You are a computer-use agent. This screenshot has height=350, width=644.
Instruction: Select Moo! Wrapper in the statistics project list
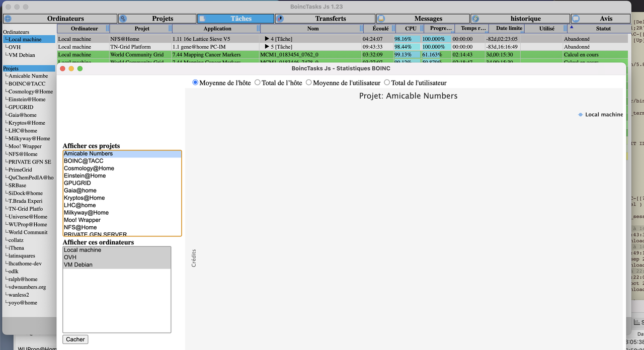coord(122,220)
